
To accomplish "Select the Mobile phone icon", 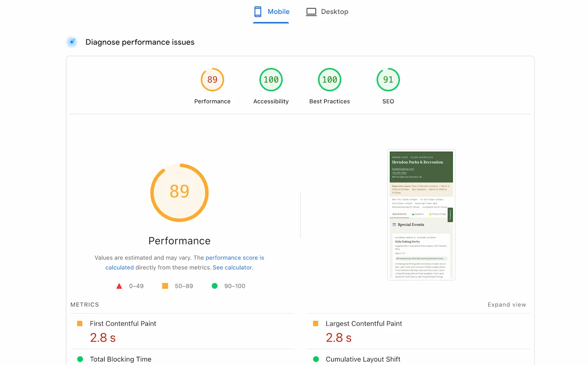I will click(x=258, y=12).
